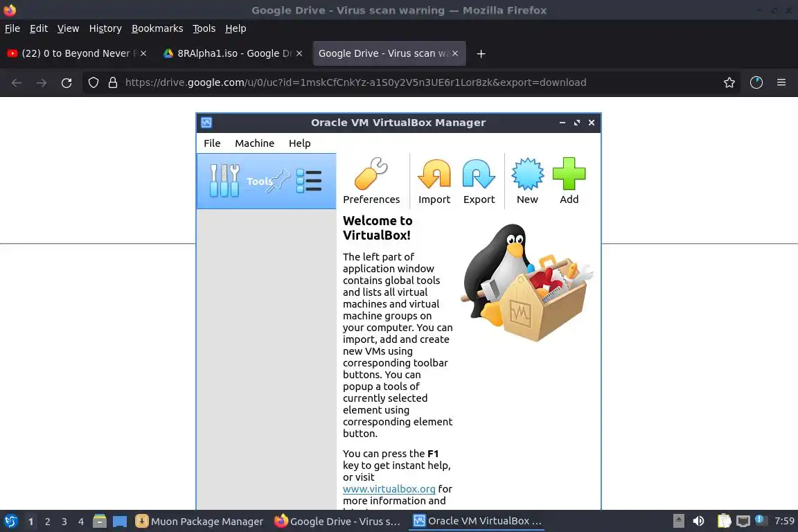Select the Virus scan warning tab
Image resolution: width=798 pixels, height=532 pixels.
(389, 53)
